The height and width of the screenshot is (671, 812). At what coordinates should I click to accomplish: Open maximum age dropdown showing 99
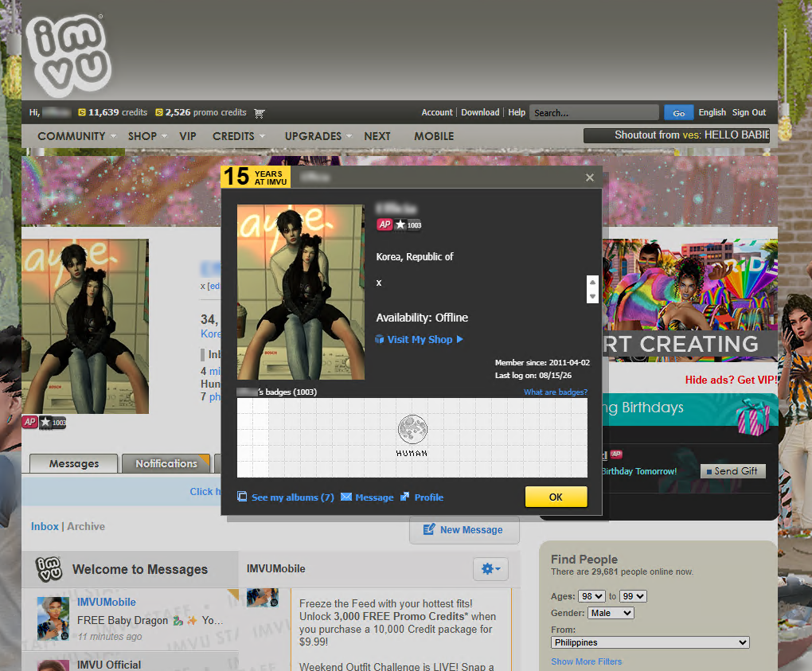coord(633,596)
